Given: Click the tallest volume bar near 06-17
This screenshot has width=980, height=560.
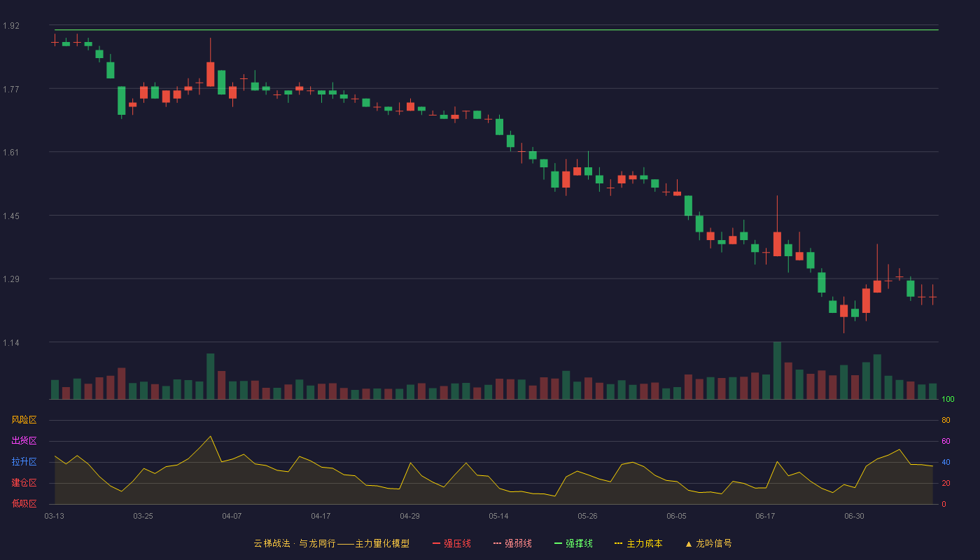Looking at the screenshot, I should click(777, 370).
